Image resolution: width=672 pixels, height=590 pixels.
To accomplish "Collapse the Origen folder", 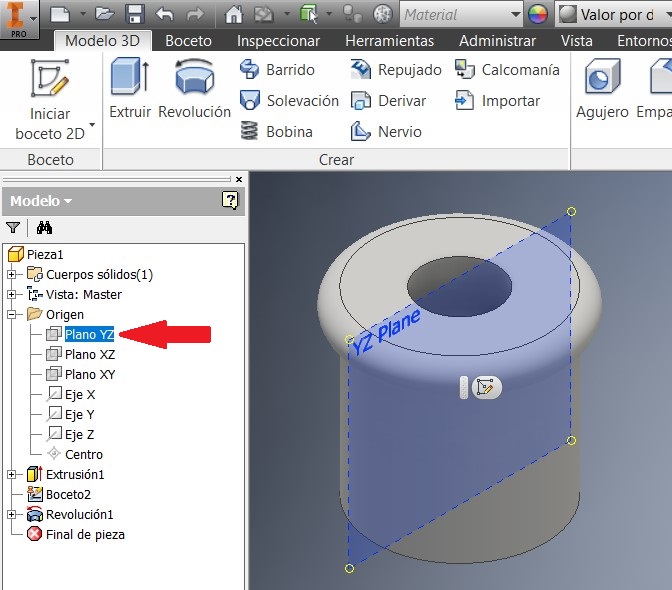I will [12, 314].
